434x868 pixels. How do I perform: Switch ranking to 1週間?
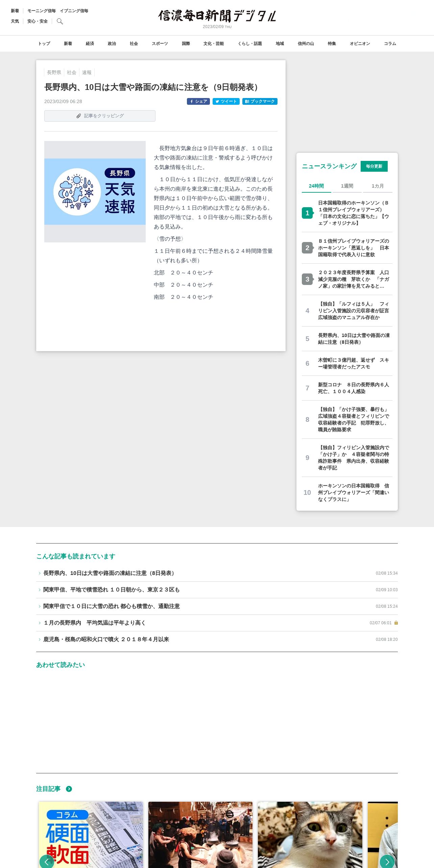347,186
